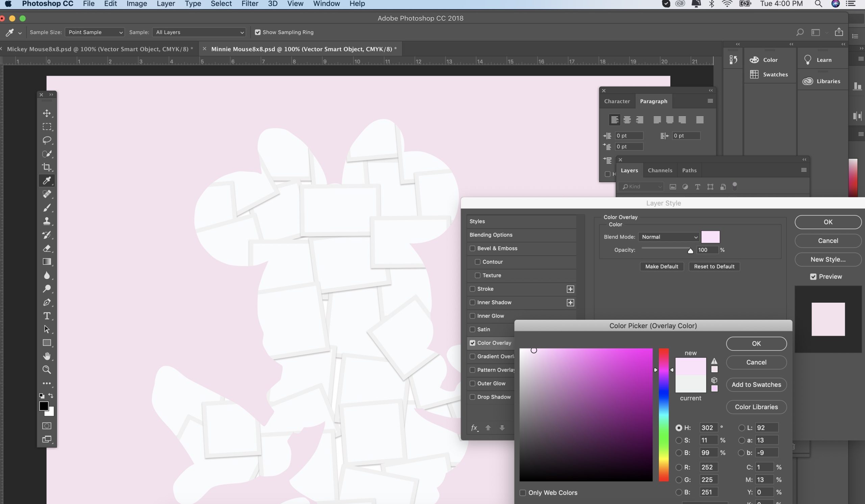Image resolution: width=865 pixels, height=504 pixels.
Task: Click the Share icon in options bar
Action: pos(839,32)
